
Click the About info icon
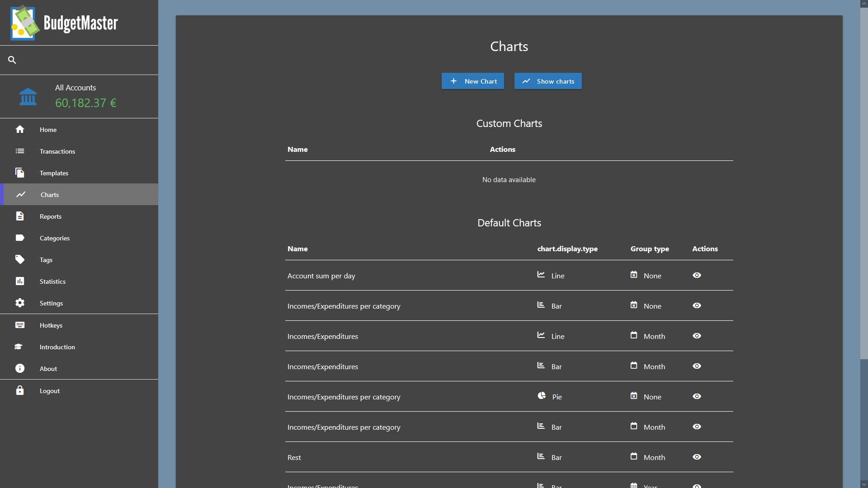[20, 368]
